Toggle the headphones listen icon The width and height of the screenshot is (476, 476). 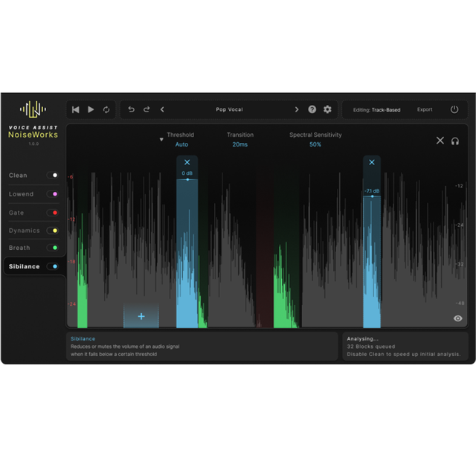pyautogui.click(x=454, y=141)
